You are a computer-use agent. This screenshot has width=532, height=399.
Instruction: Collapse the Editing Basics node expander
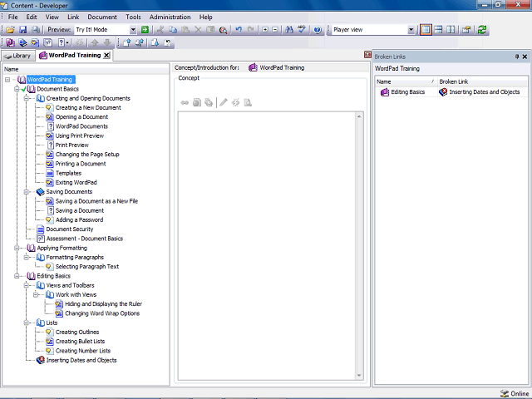coord(17,276)
